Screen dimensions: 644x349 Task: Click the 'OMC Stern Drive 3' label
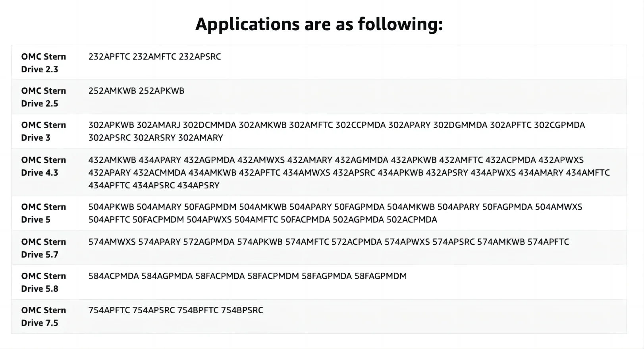pyautogui.click(x=44, y=131)
